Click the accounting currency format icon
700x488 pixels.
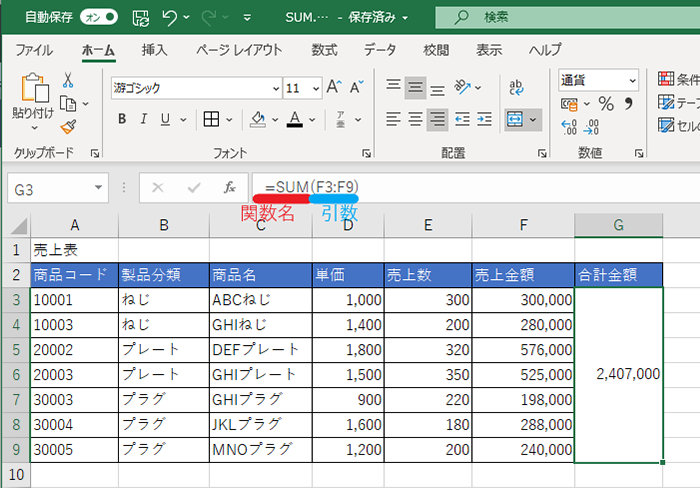(570, 104)
